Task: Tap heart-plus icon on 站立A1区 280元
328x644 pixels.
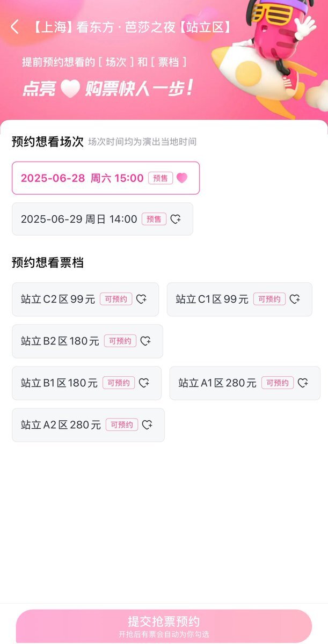Action: [303, 383]
